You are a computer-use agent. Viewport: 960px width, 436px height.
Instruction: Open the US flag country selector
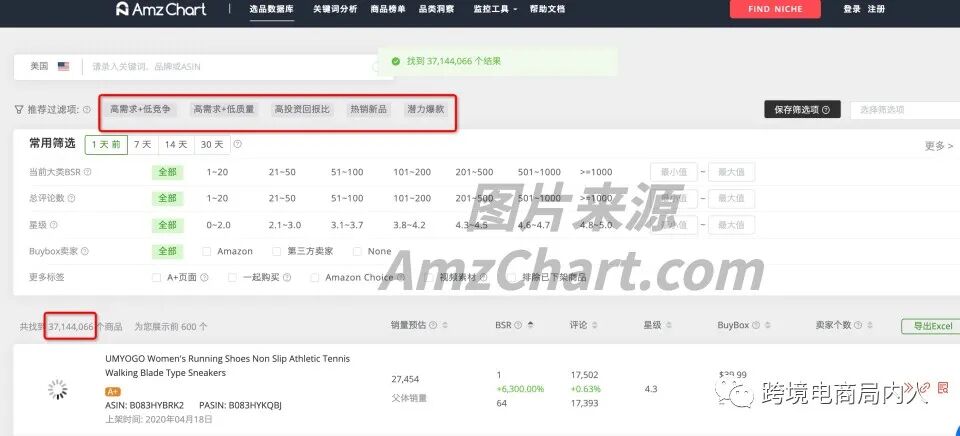point(64,67)
